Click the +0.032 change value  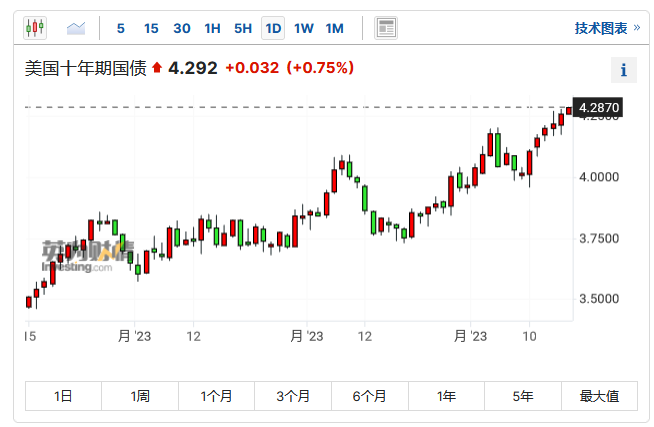252,68
